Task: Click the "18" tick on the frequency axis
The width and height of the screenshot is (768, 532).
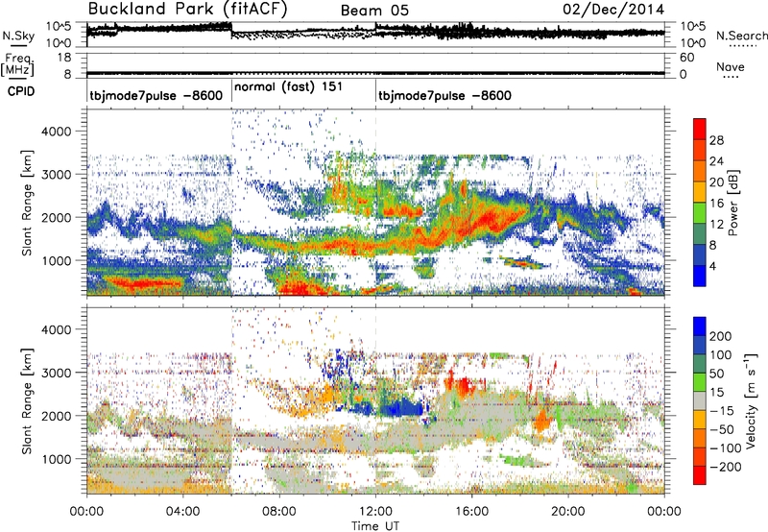Action: click(x=64, y=58)
